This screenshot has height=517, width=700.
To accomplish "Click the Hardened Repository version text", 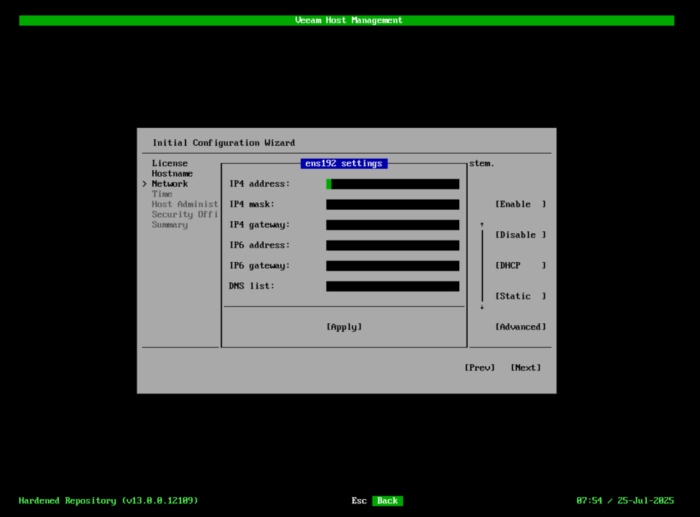I will (108, 500).
